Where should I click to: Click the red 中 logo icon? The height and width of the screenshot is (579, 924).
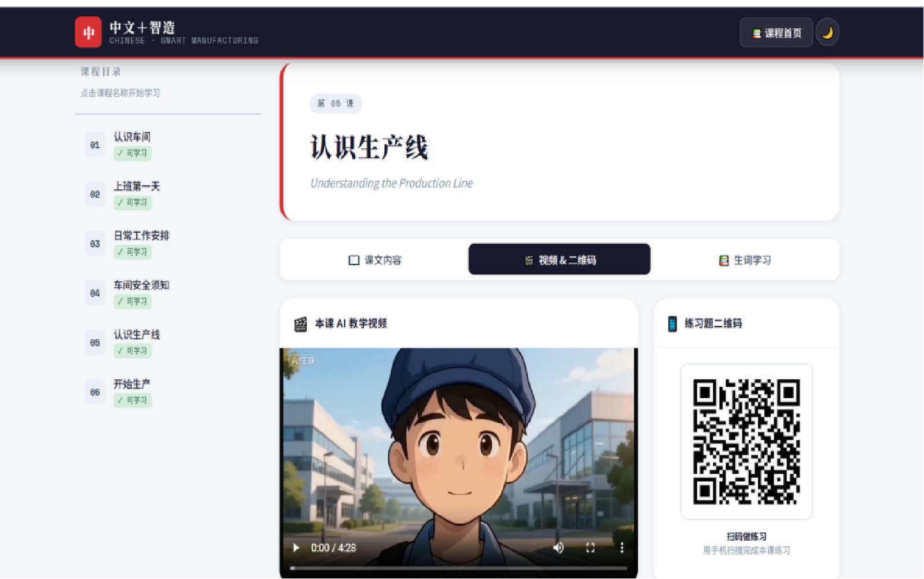coord(88,32)
